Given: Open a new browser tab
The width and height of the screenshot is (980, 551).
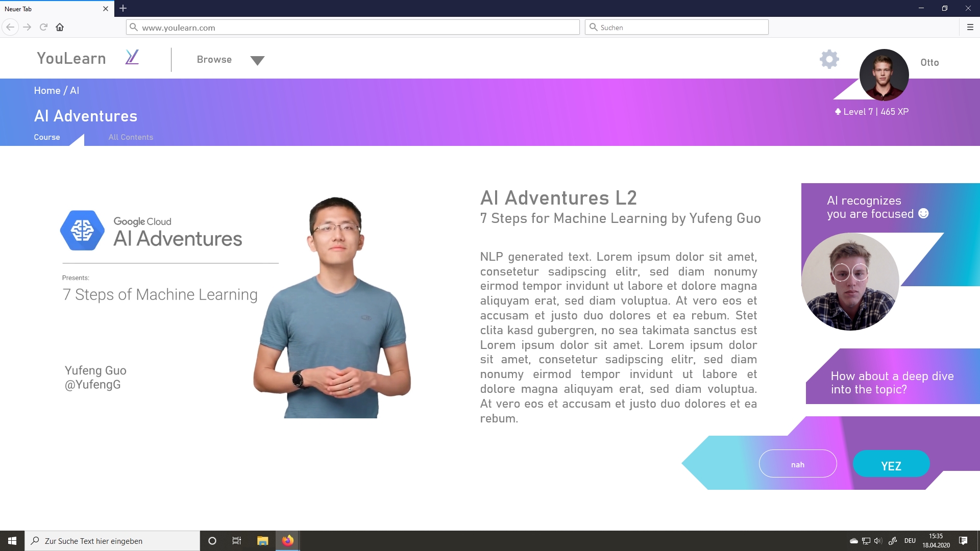Looking at the screenshot, I should point(123,8).
